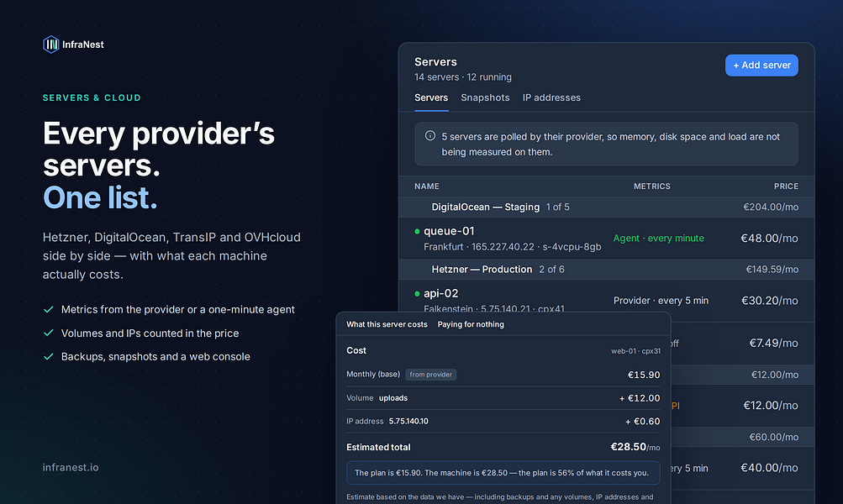Select the What this server costs tab

pos(387,324)
